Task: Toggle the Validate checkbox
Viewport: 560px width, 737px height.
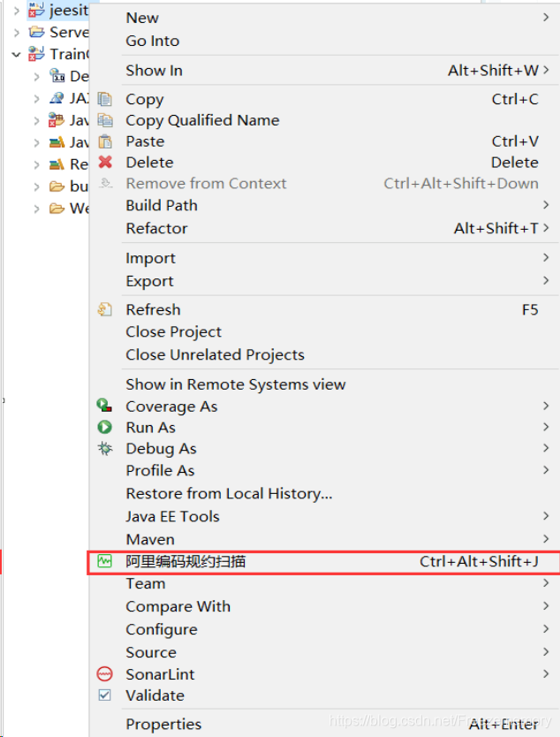Action: [105, 695]
